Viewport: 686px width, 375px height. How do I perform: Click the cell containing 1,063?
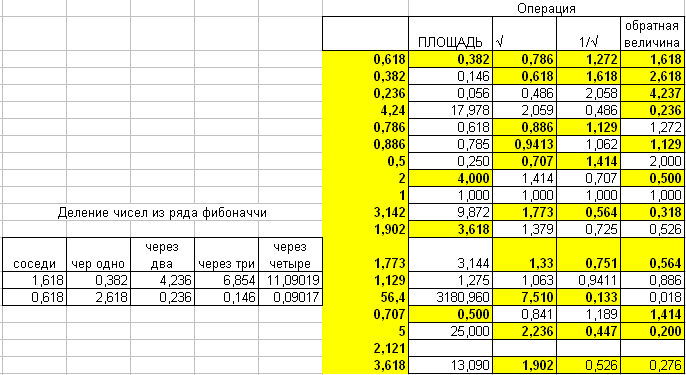tap(525, 280)
